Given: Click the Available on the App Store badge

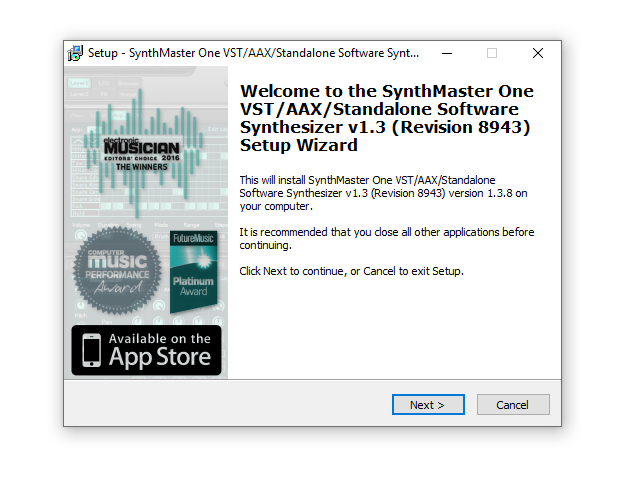Looking at the screenshot, I should click(146, 350).
